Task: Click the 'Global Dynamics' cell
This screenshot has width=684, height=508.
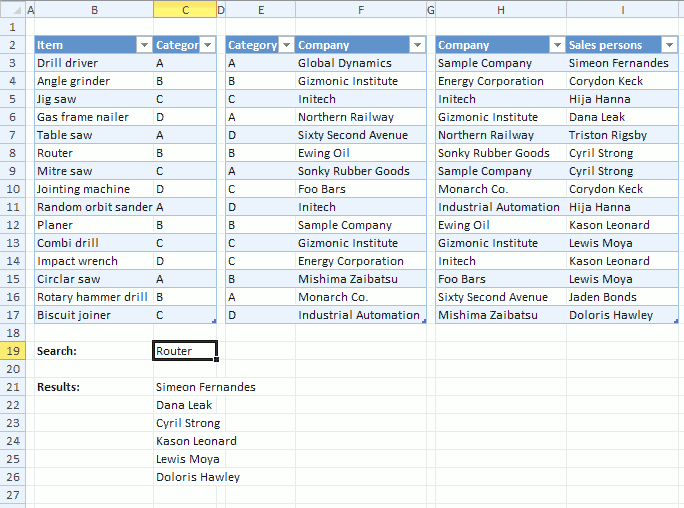Action: pyautogui.click(x=361, y=63)
